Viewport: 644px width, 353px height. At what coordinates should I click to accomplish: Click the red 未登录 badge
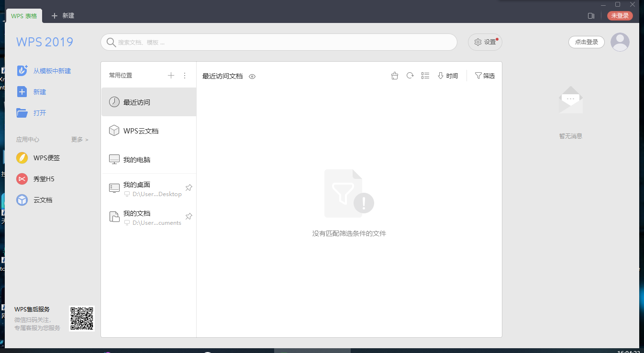click(x=620, y=16)
